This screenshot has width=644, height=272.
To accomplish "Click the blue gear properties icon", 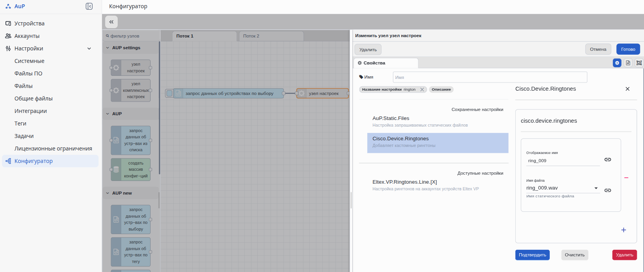I will (617, 63).
